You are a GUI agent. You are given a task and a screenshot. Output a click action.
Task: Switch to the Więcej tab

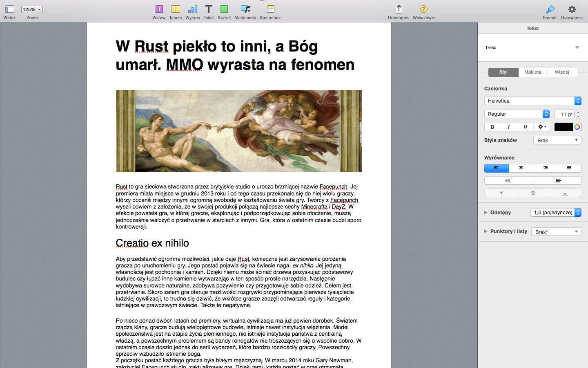click(x=562, y=72)
